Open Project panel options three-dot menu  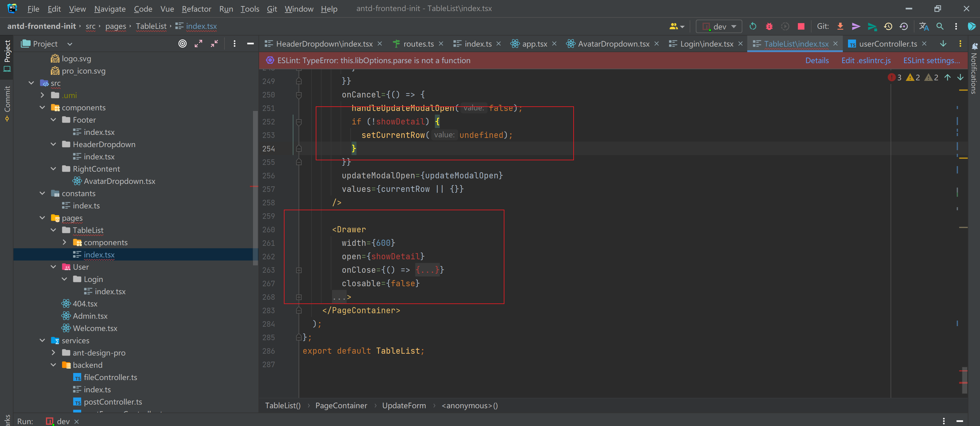234,44
